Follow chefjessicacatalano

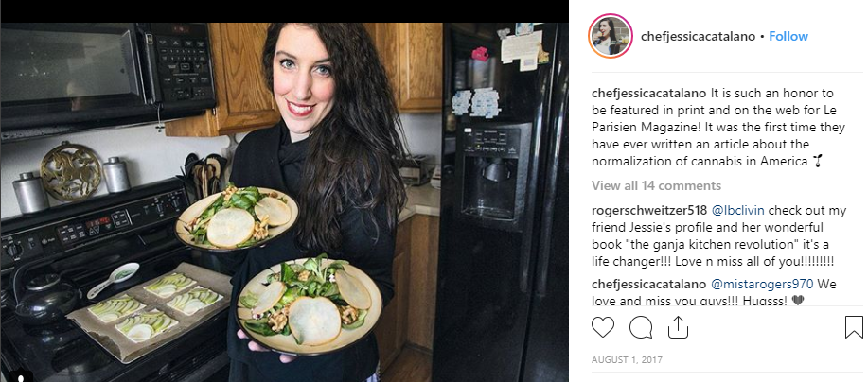[788, 37]
